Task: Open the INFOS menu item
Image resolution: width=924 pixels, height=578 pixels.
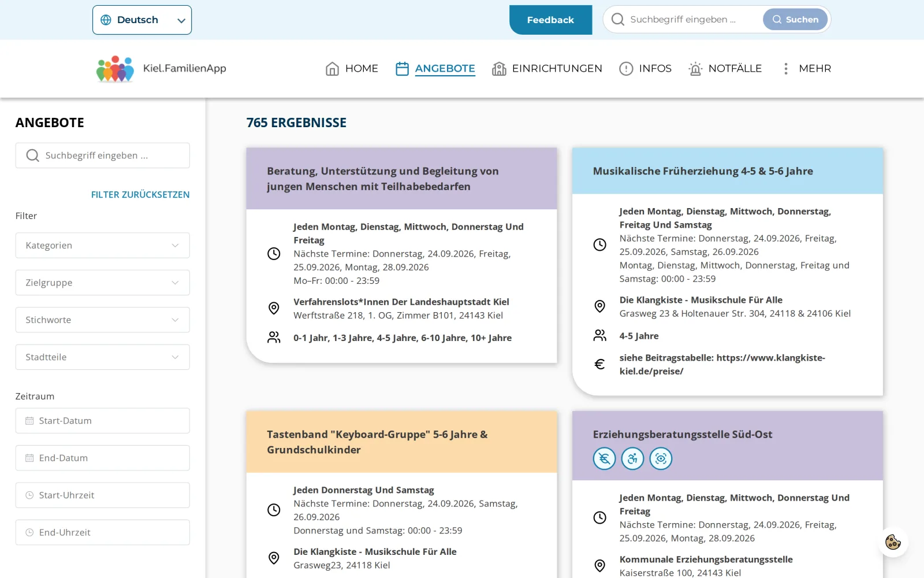Action: (645, 69)
